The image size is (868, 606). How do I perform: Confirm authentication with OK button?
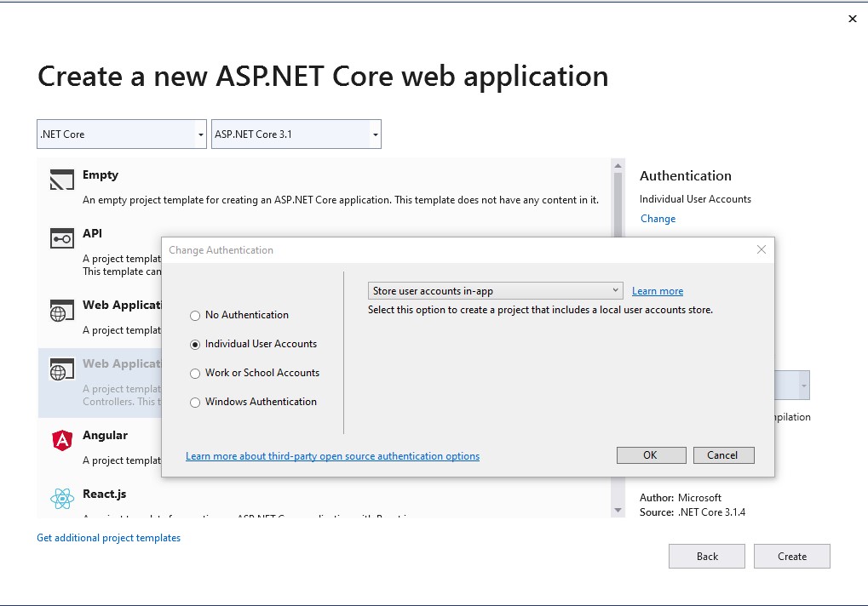(651, 454)
